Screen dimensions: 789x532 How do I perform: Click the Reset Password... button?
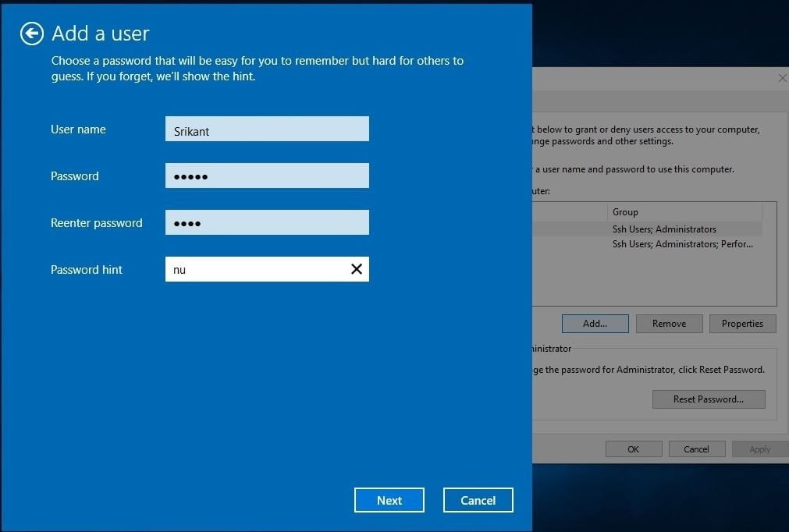coord(708,399)
